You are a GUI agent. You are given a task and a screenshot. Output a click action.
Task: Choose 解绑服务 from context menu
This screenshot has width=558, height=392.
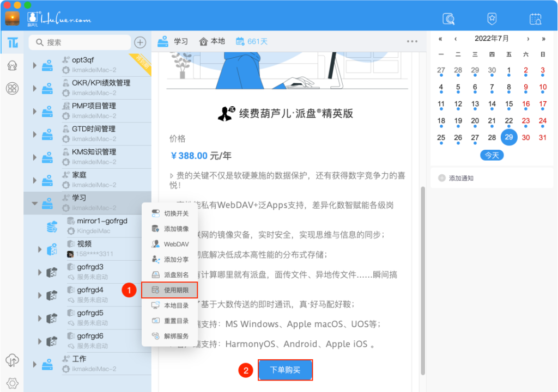click(170, 336)
